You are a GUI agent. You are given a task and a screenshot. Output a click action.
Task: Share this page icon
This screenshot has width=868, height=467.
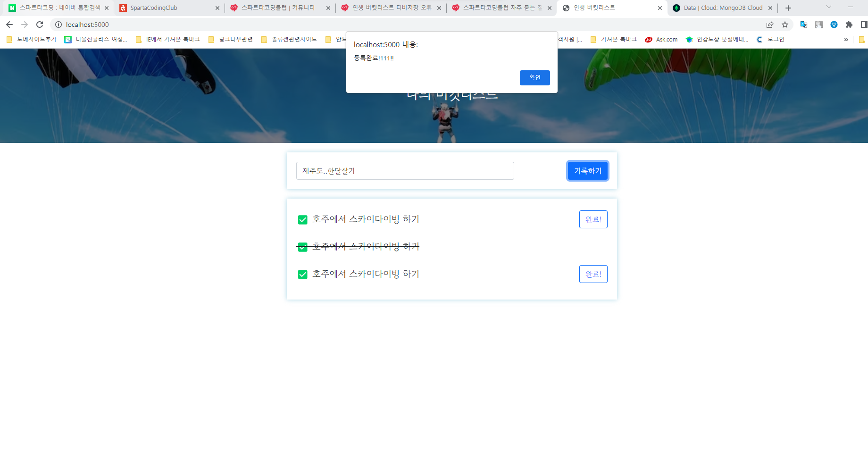[770, 25]
